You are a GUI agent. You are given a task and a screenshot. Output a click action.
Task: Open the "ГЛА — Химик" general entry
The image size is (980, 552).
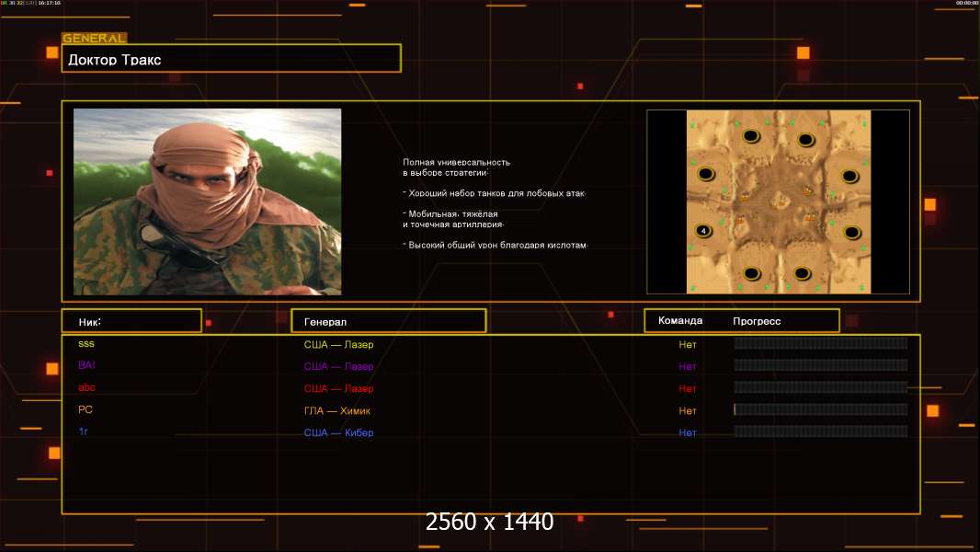pos(337,411)
